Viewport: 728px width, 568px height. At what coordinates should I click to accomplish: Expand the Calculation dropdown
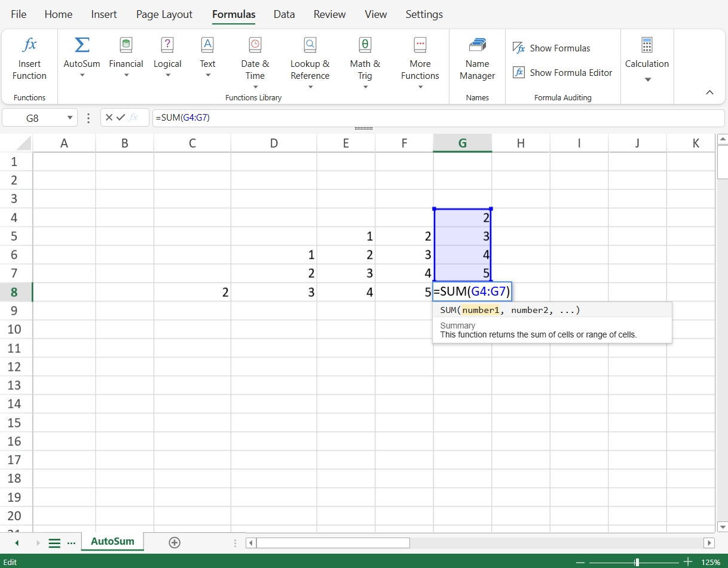(x=647, y=79)
